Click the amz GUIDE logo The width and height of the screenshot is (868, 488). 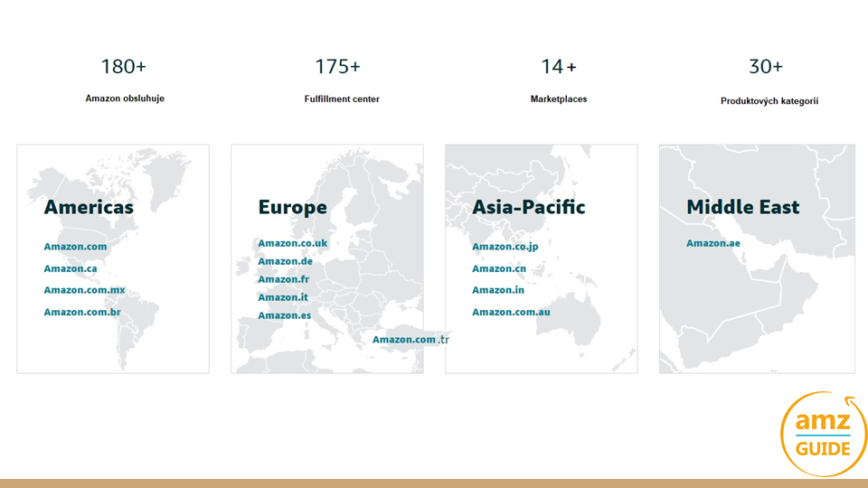pos(823,435)
